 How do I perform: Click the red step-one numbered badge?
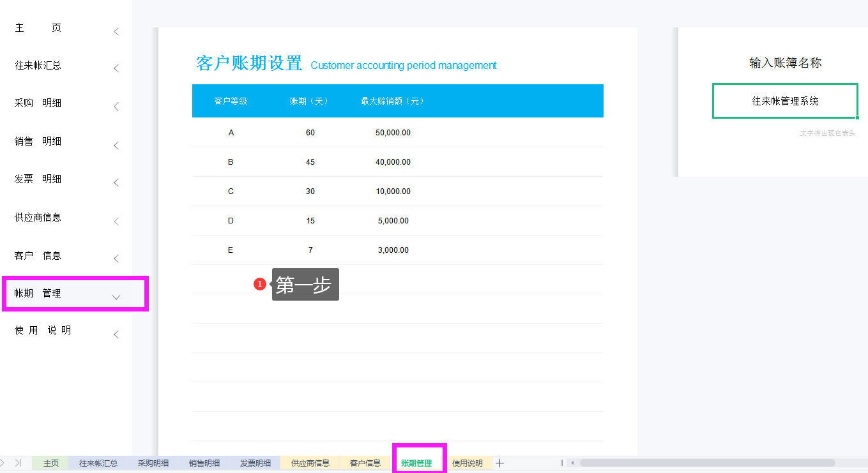261,284
